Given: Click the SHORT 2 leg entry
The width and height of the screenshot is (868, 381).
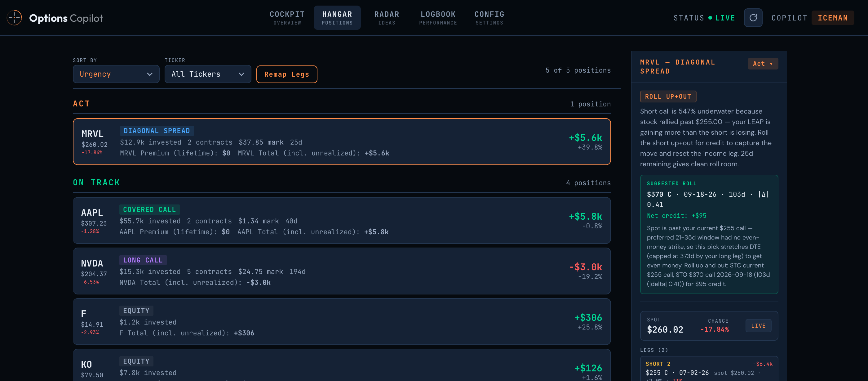Looking at the screenshot, I should point(709,369).
